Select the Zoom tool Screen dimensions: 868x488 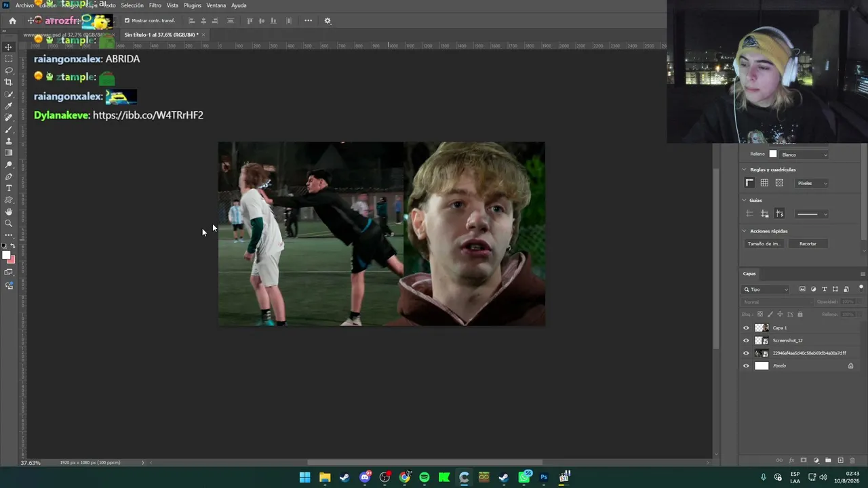pyautogui.click(x=9, y=224)
